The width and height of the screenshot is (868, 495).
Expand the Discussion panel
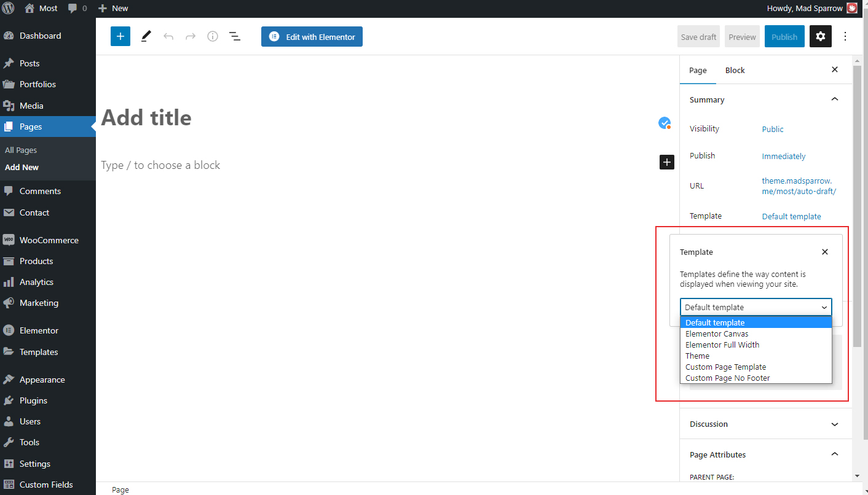tap(765, 424)
